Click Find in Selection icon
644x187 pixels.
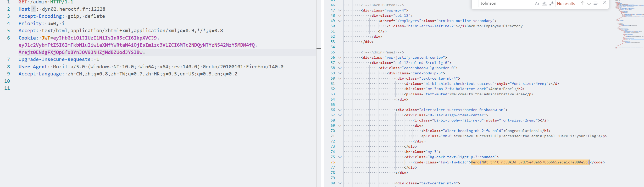pyautogui.click(x=596, y=3)
